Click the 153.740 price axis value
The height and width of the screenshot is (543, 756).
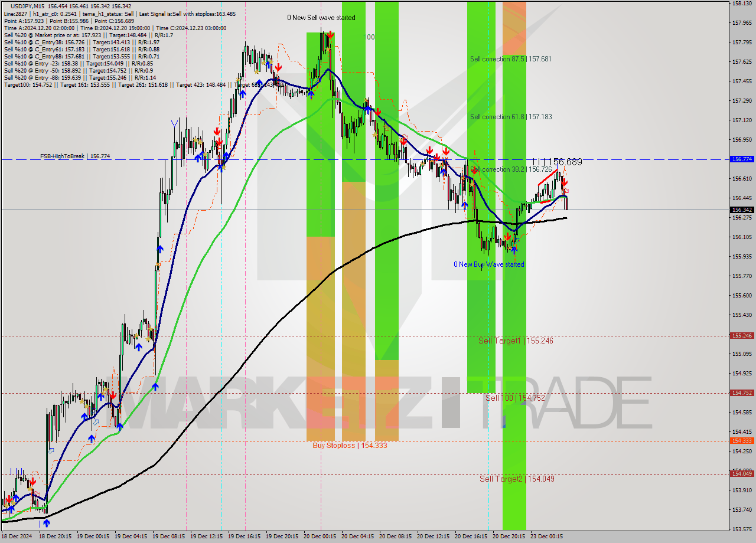click(x=742, y=510)
